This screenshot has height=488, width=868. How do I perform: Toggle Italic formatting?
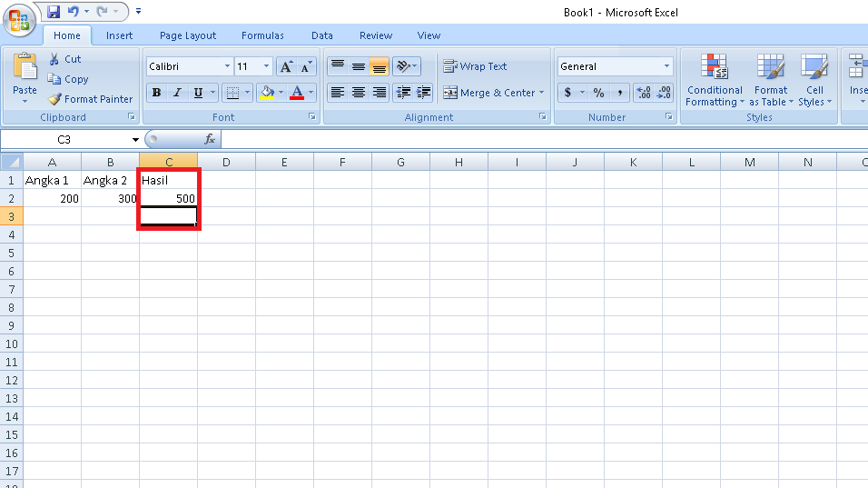177,93
